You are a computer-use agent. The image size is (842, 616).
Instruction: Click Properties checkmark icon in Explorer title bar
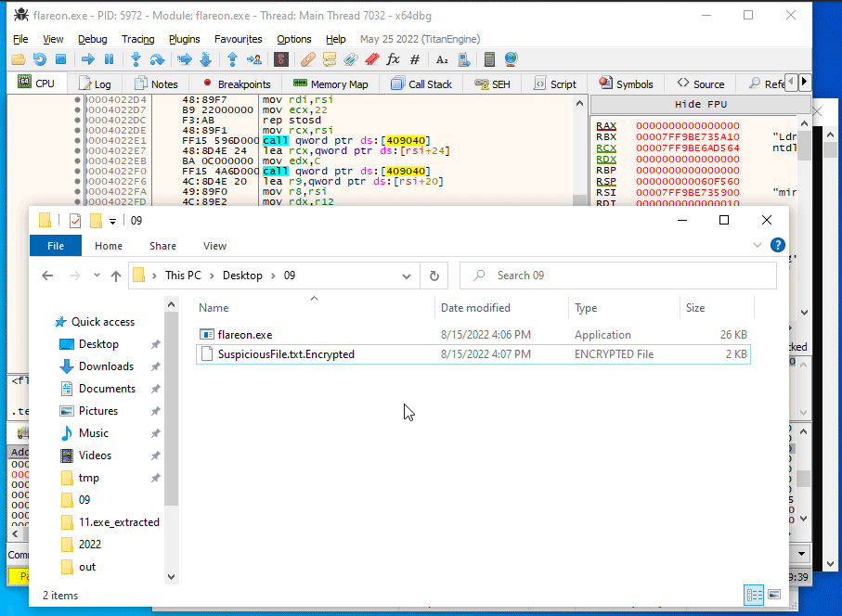[75, 221]
